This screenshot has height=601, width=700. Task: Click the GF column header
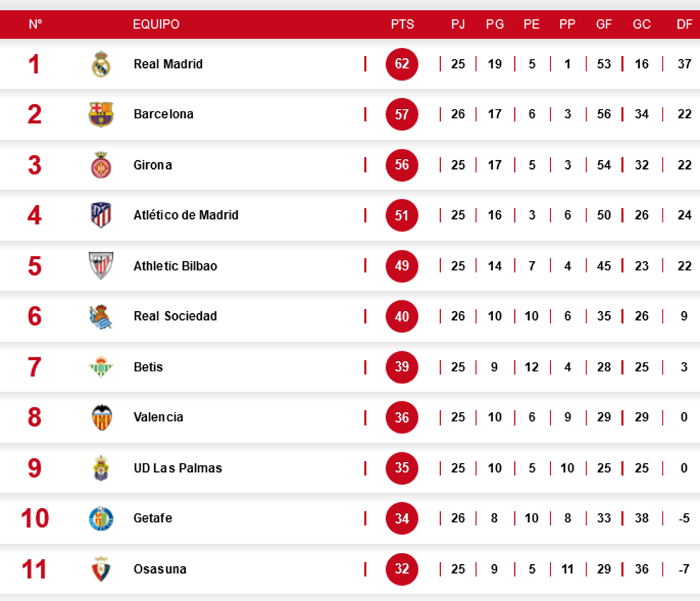pos(604,24)
